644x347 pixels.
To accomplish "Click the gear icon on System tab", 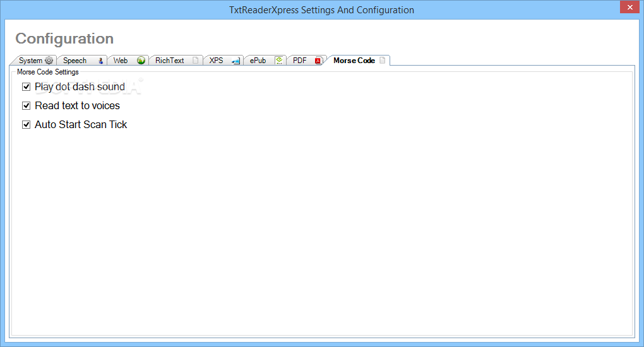I will pos(49,61).
